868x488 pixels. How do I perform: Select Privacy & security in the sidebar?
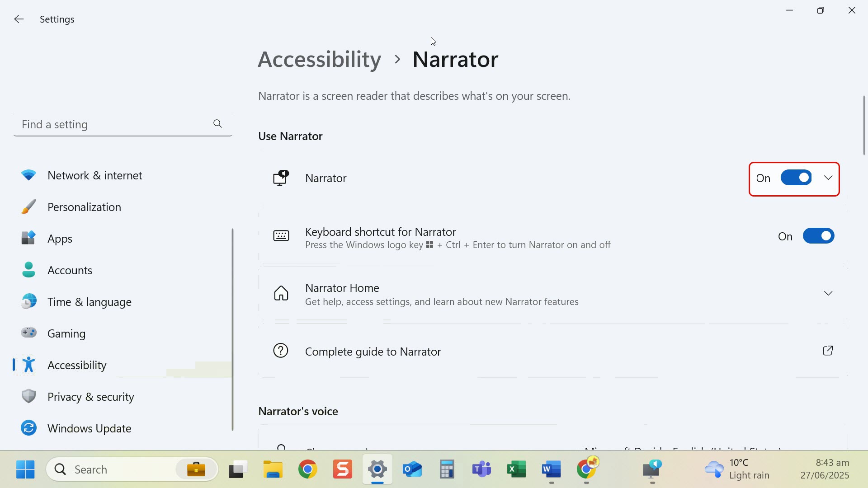[122, 396]
